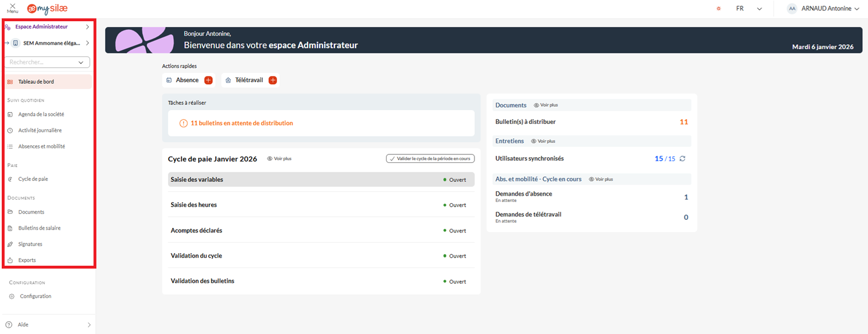Viewport: 868px width, 334px height.
Task: Click Valider le cycle de la période button
Action: click(x=430, y=159)
